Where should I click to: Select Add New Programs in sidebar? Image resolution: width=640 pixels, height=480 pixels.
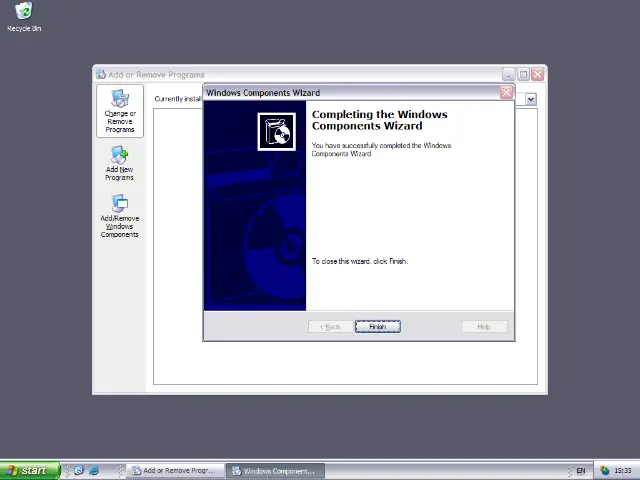[x=120, y=164]
